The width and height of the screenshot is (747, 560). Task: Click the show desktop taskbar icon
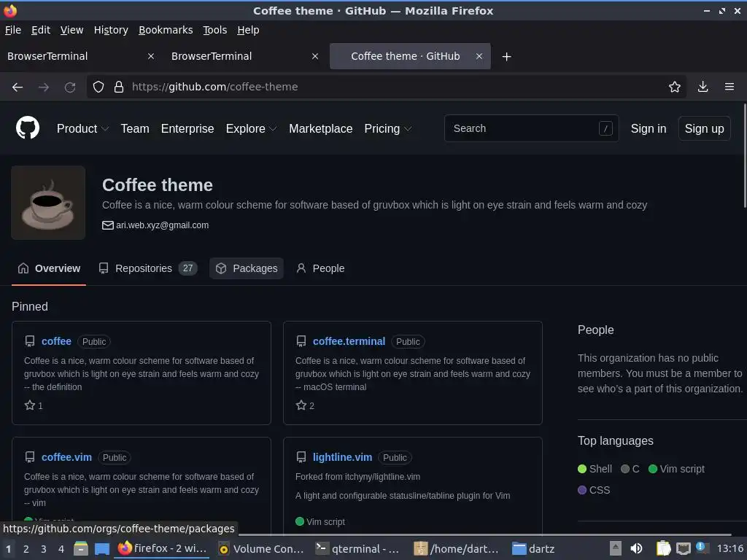pos(102,548)
